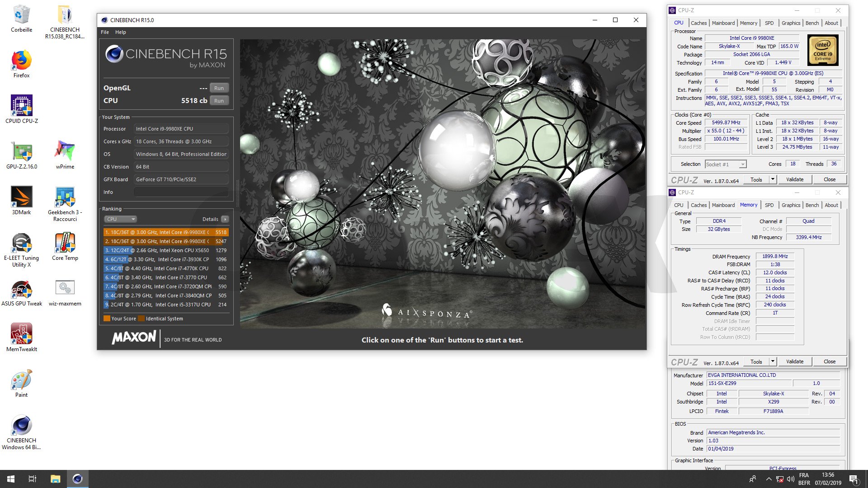Open the Core Temp desktop icon

pos(65,247)
